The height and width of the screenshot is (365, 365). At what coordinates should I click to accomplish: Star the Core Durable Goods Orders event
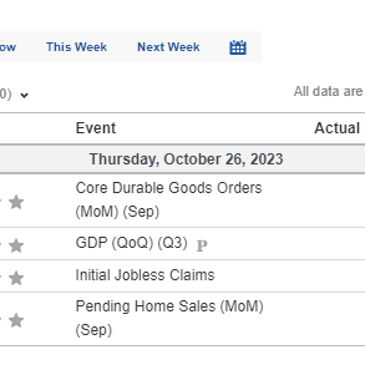click(x=16, y=202)
